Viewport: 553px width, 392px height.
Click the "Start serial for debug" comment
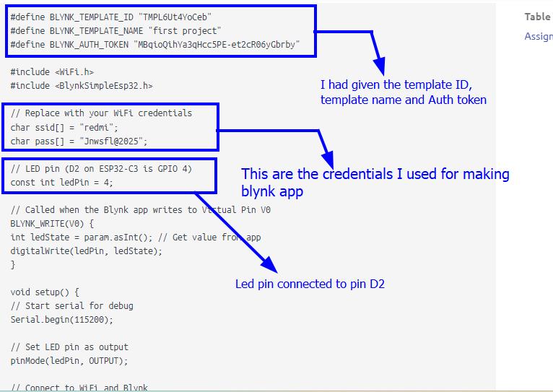point(72,306)
